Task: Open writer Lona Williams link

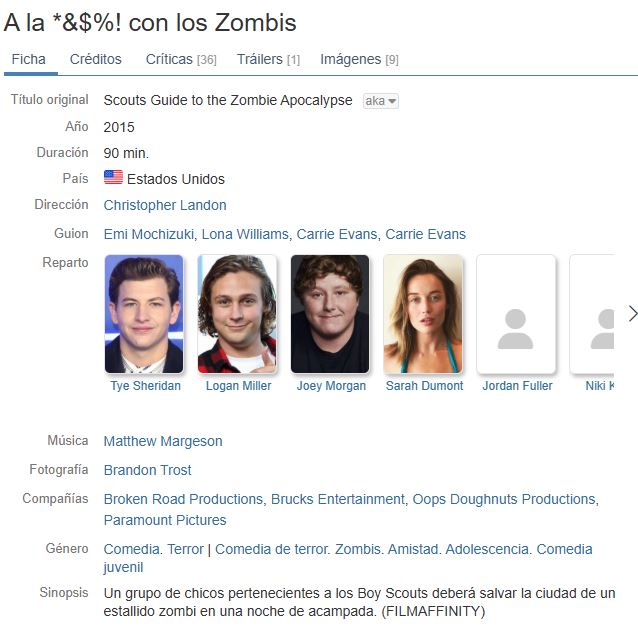Action: (x=245, y=234)
